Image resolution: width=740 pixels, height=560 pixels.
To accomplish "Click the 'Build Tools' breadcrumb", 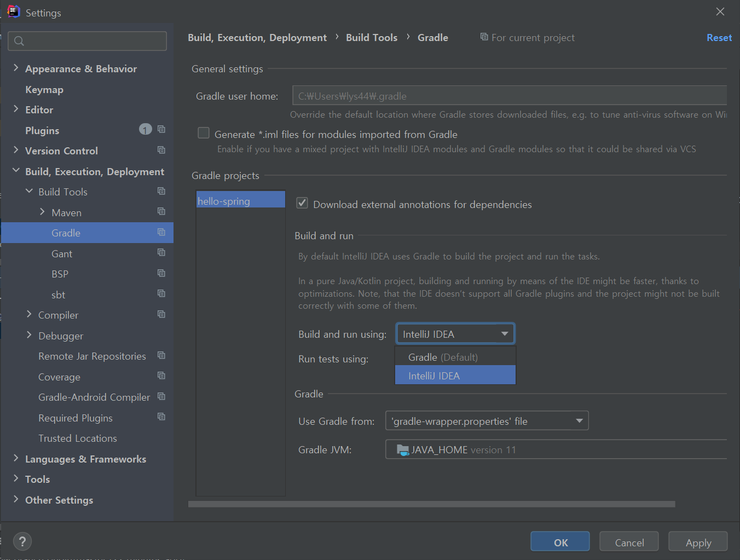I will tap(372, 37).
